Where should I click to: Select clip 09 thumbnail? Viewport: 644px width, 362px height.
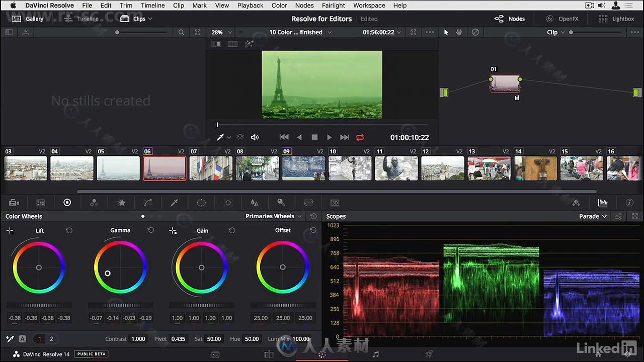tap(303, 168)
